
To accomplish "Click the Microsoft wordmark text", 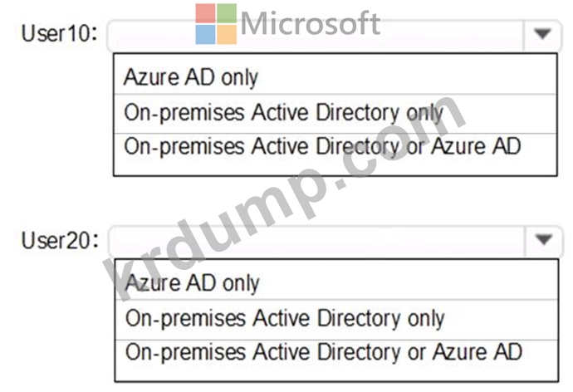I will point(311,23).
